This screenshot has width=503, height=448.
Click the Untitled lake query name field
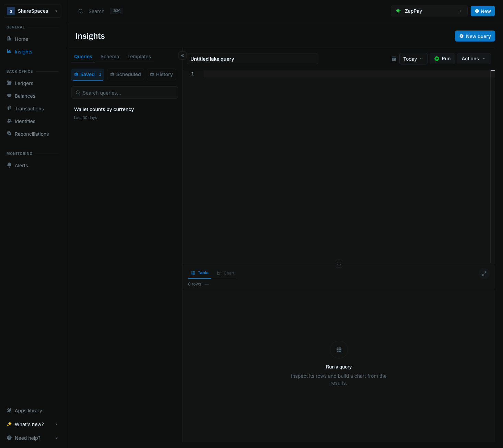pos(253,59)
